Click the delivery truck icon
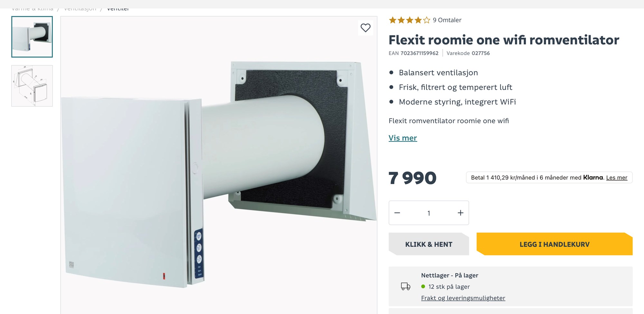Screen dimensions: 644x314 click(405, 286)
